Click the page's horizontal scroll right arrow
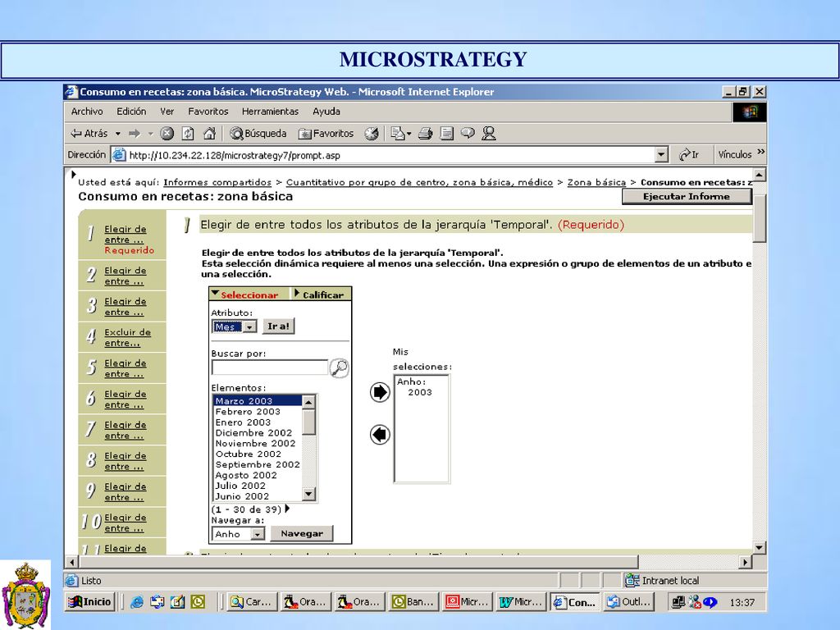 [745, 562]
